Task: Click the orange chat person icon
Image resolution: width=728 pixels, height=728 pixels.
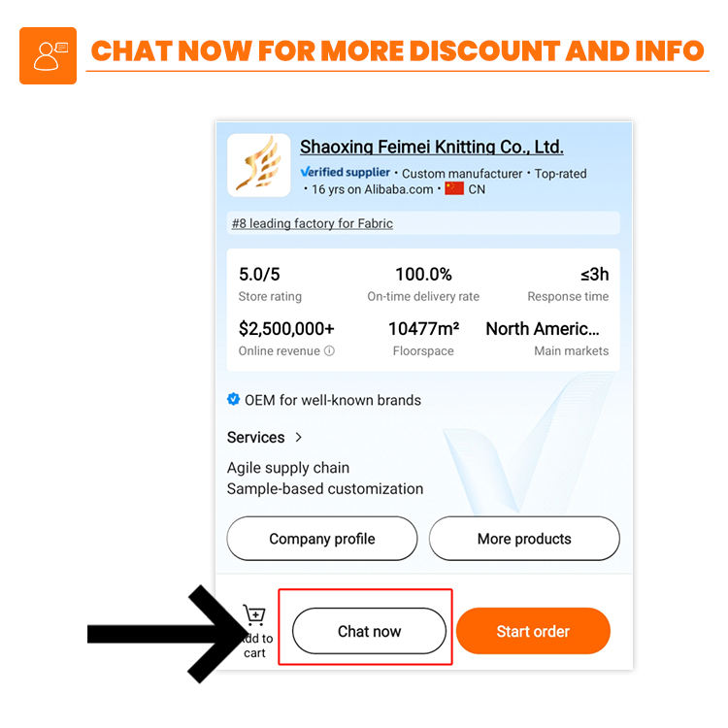Action: [x=48, y=55]
